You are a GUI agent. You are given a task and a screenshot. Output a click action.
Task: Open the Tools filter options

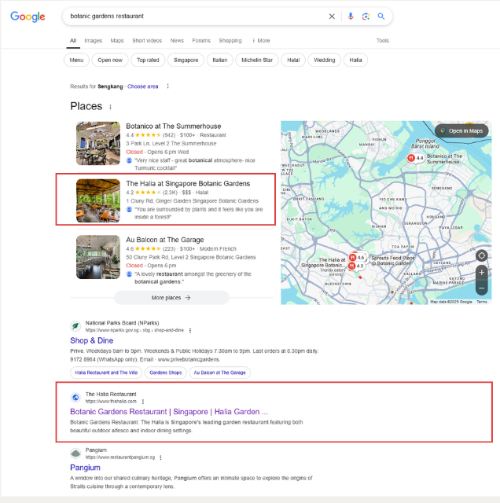click(383, 41)
